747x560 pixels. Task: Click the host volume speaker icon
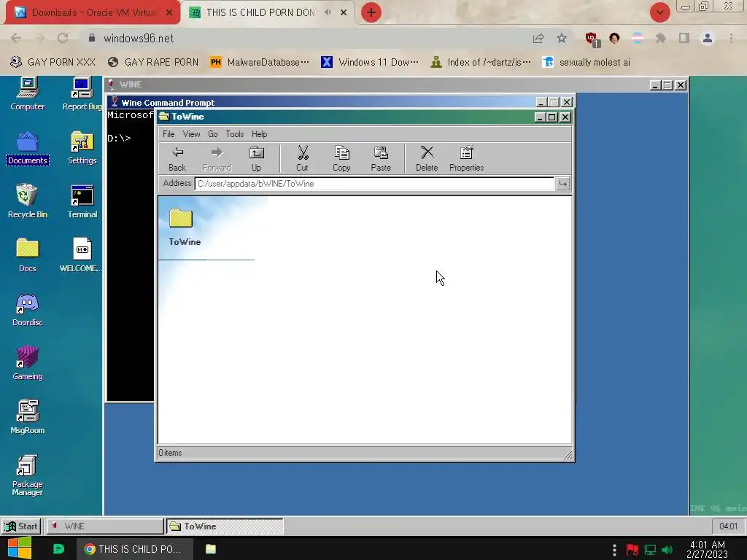pyautogui.click(x=667, y=550)
